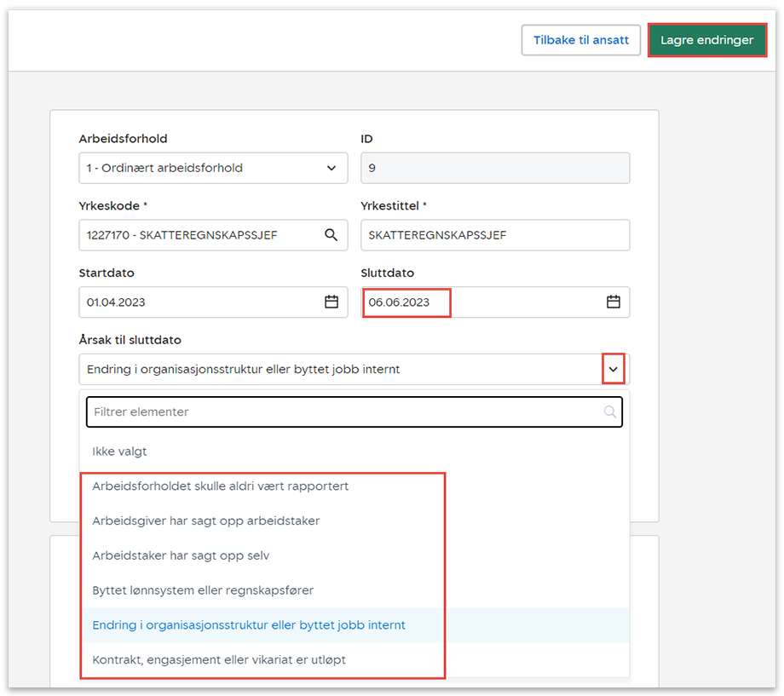Screen dimensions: 784x696
Task: Select the Ikke valgt option
Action: pyautogui.click(x=120, y=452)
